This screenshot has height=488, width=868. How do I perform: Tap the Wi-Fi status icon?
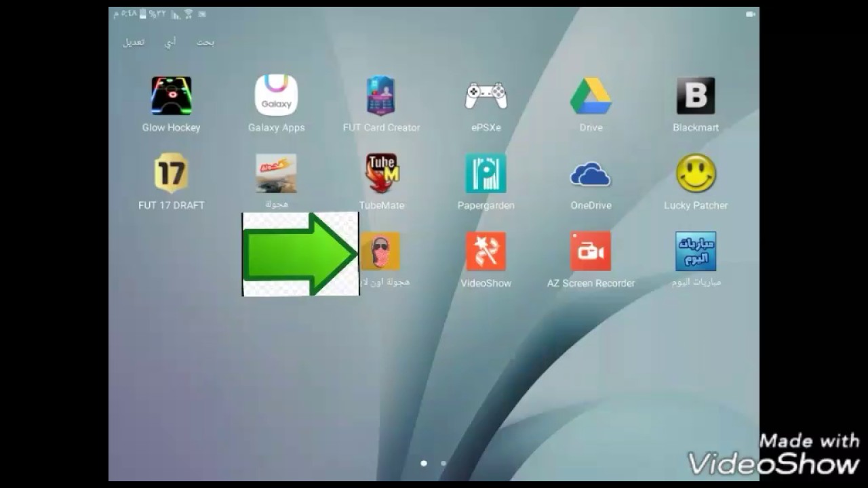(189, 14)
